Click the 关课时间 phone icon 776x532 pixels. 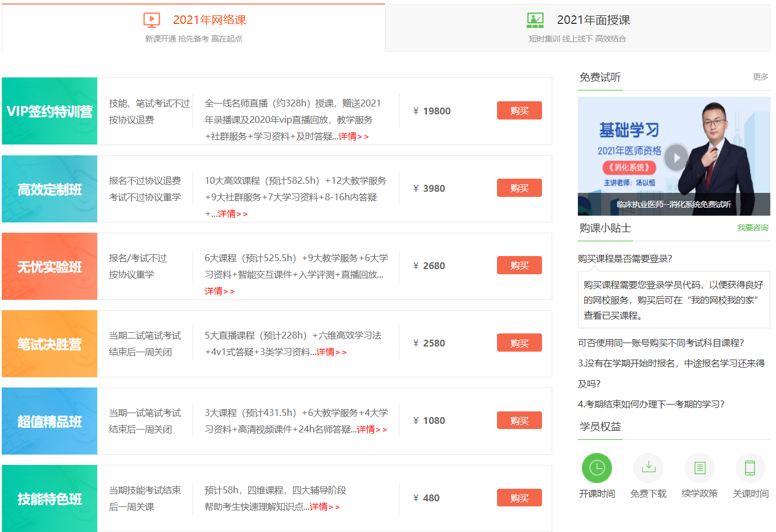click(750, 467)
